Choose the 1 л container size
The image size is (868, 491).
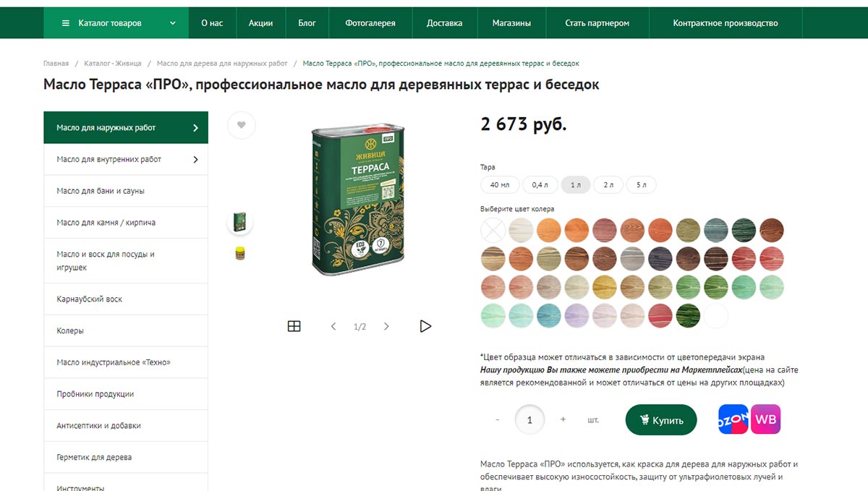[x=576, y=185]
